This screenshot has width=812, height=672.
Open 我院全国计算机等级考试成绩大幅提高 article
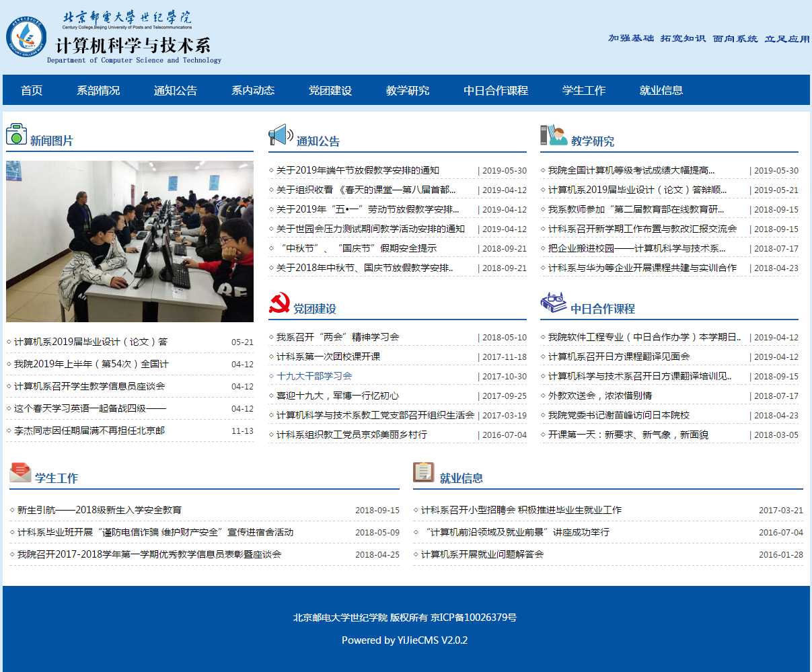[x=631, y=171]
